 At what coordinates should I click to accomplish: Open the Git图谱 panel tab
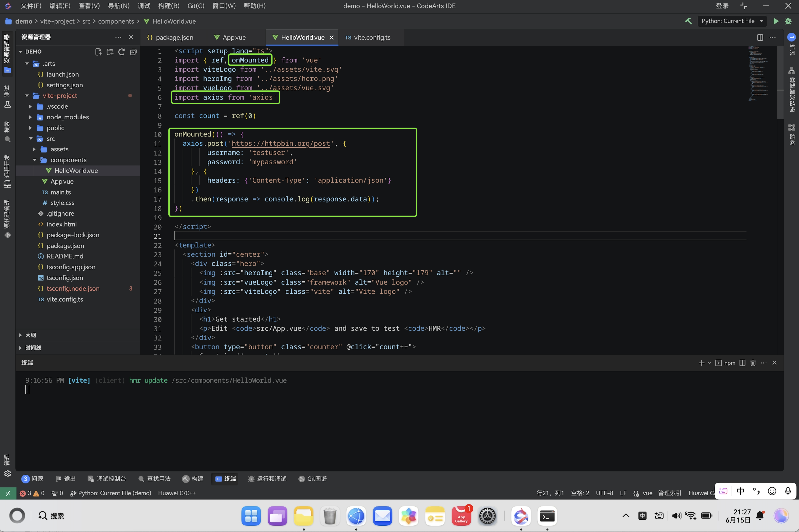313,479
